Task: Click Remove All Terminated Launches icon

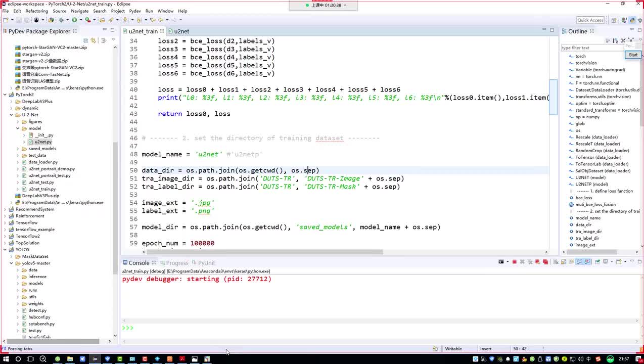Action: coord(530,261)
